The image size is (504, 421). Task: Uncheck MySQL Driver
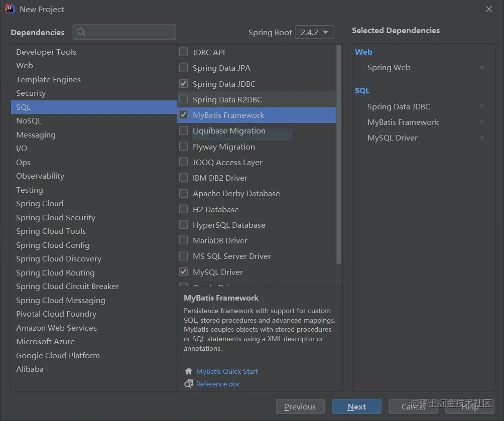pyautogui.click(x=184, y=271)
